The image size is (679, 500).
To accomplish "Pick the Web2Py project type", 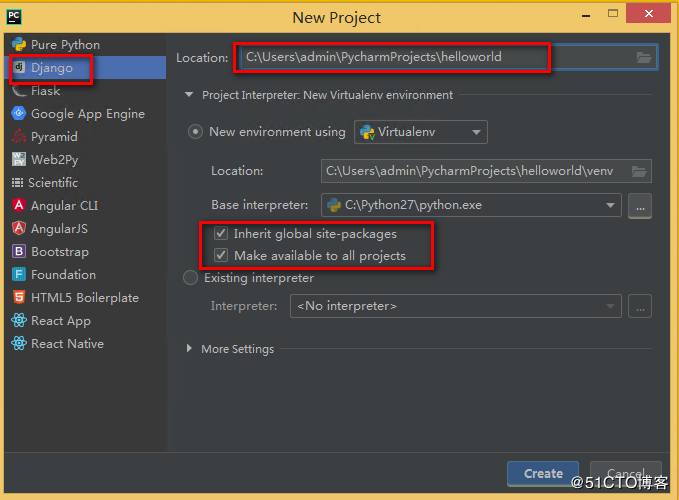I will click(x=85, y=159).
